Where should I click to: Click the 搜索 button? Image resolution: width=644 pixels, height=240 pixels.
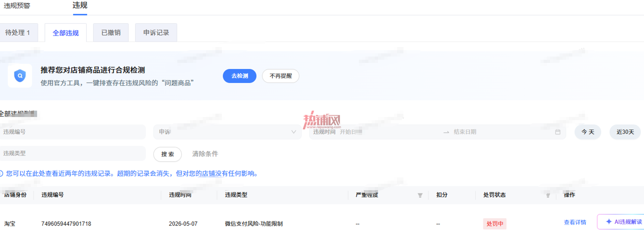(167, 154)
